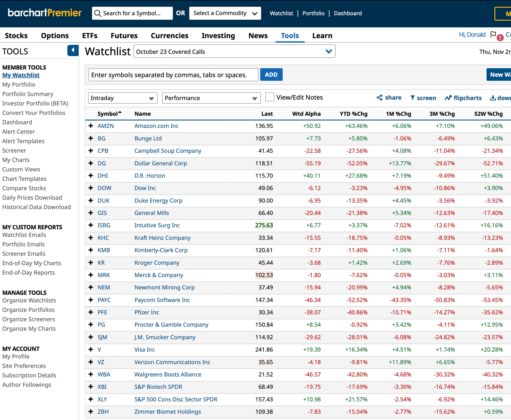Screen dimensions: 511x420
Task: Click the ADD button
Action: [271, 74]
